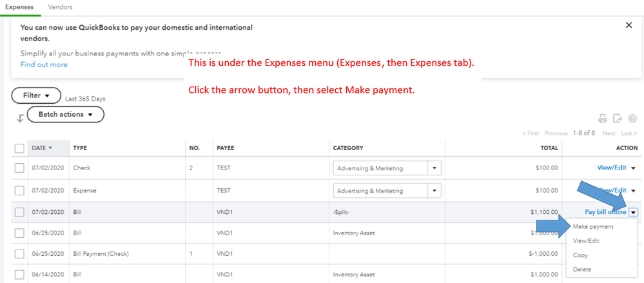644x283 pixels.
Task: Go to the Last page link
Action: pyautogui.click(x=629, y=133)
